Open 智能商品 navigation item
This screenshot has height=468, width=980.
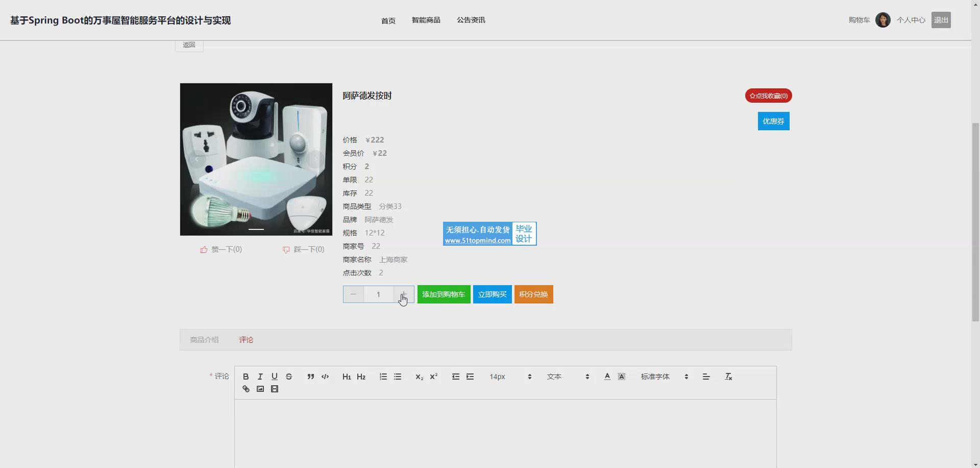point(426,20)
